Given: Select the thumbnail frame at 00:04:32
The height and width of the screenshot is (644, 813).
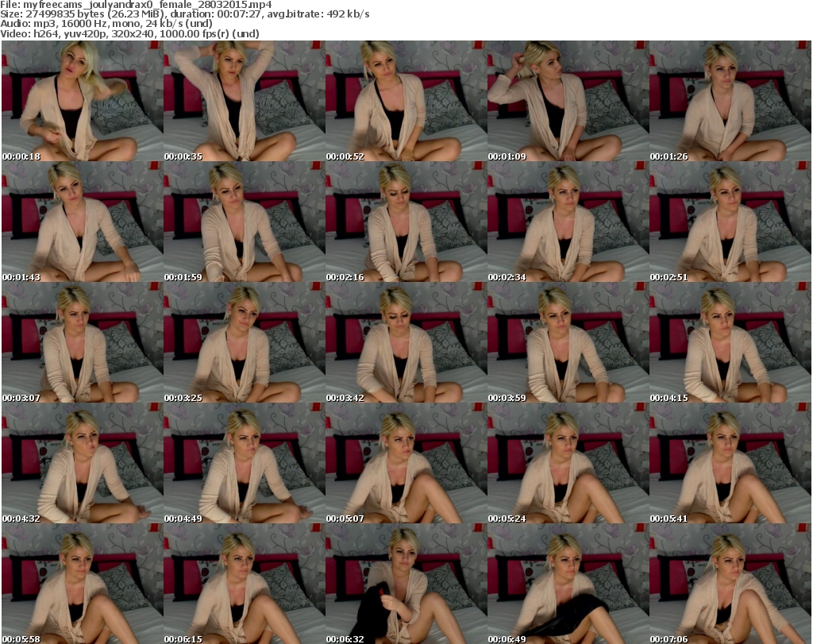Looking at the screenshot, I should [83, 464].
